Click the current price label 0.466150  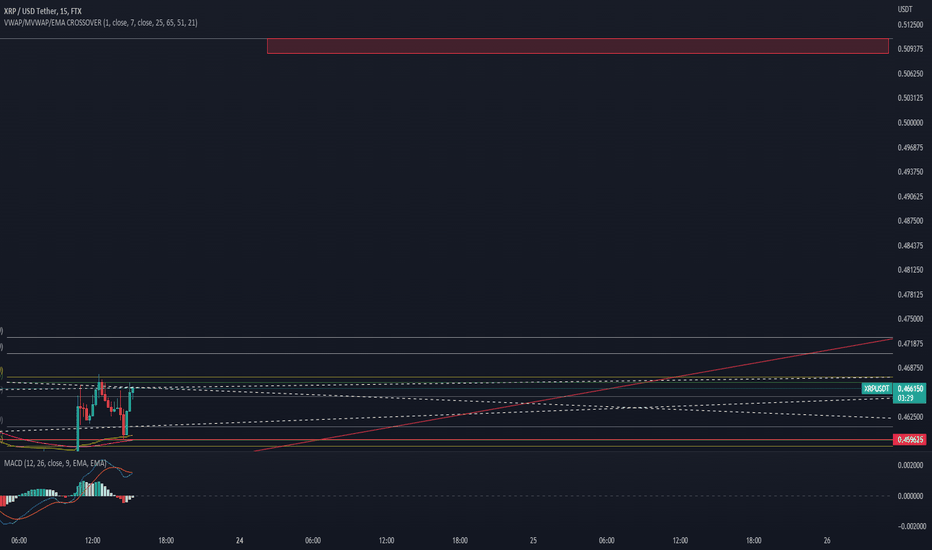click(x=910, y=388)
